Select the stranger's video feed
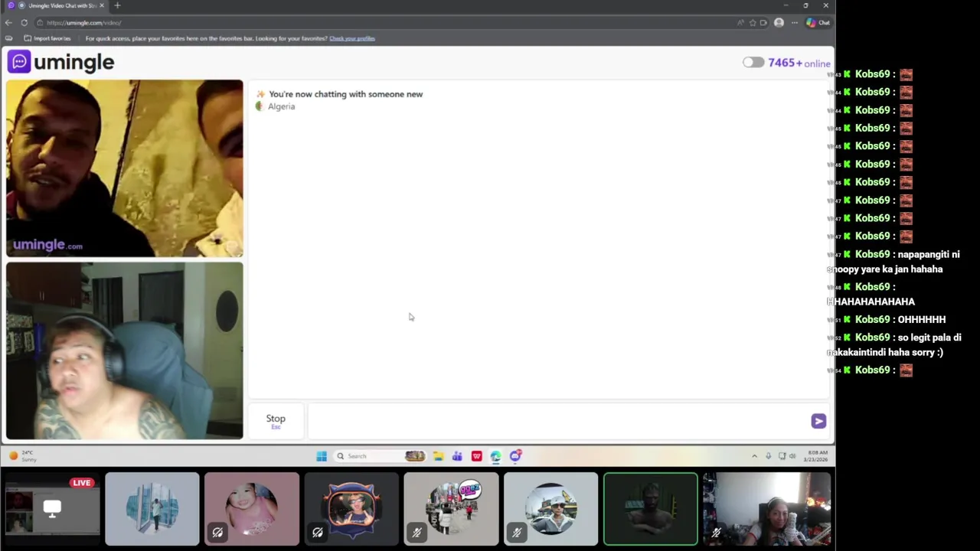 [125, 168]
